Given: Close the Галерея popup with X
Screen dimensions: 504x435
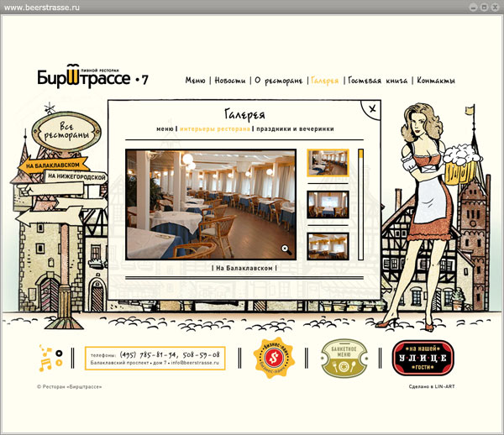Looking at the screenshot, I should click(372, 109).
